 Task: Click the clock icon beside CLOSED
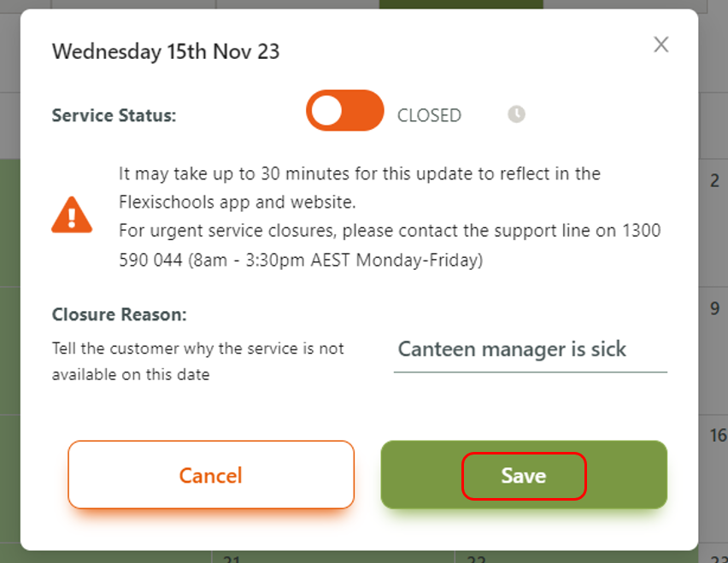coord(516,114)
